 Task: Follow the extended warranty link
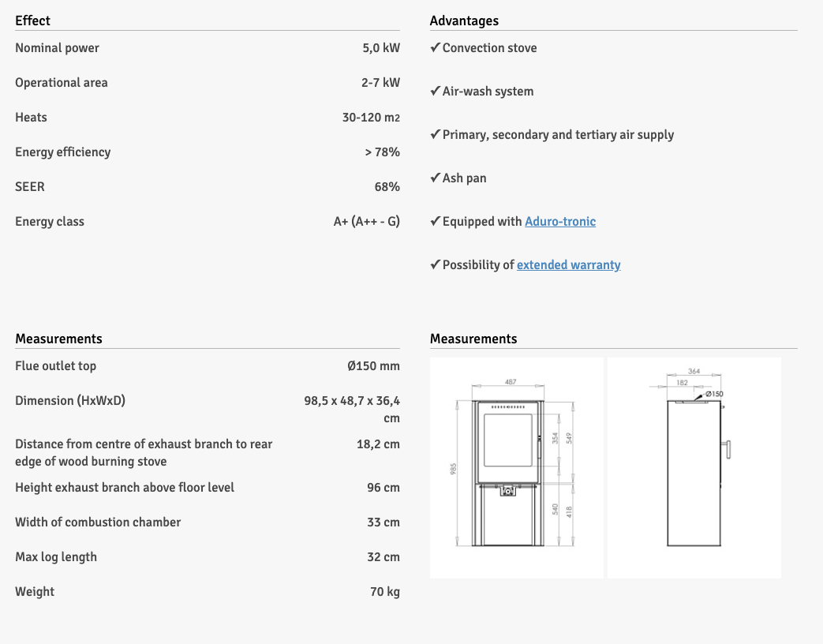(x=568, y=265)
